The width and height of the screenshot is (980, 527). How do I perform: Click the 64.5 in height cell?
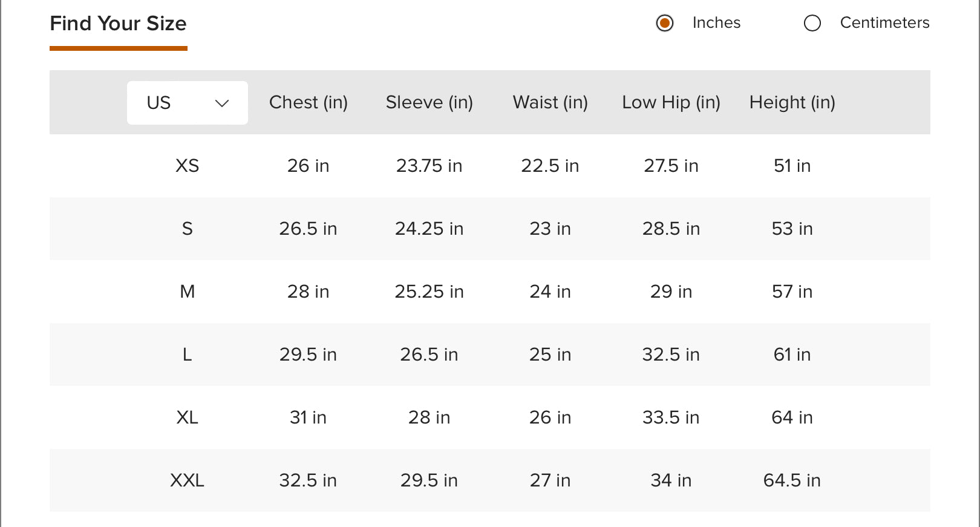pyautogui.click(x=792, y=480)
